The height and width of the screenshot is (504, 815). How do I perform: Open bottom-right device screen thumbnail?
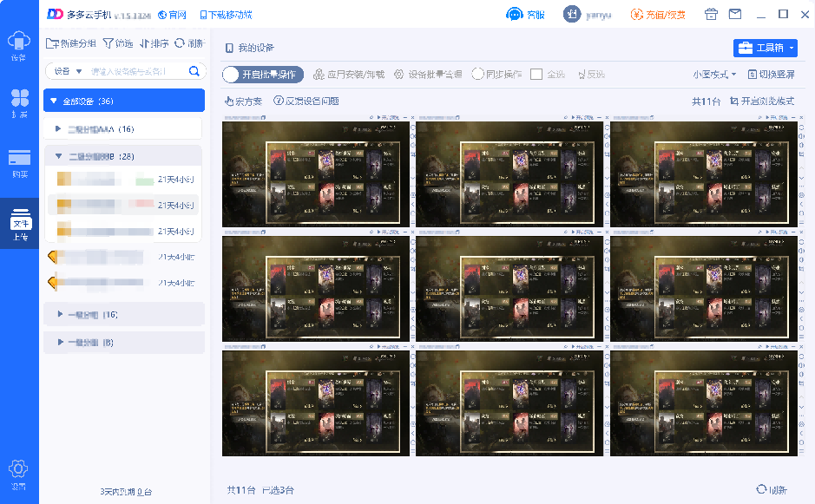coord(704,403)
